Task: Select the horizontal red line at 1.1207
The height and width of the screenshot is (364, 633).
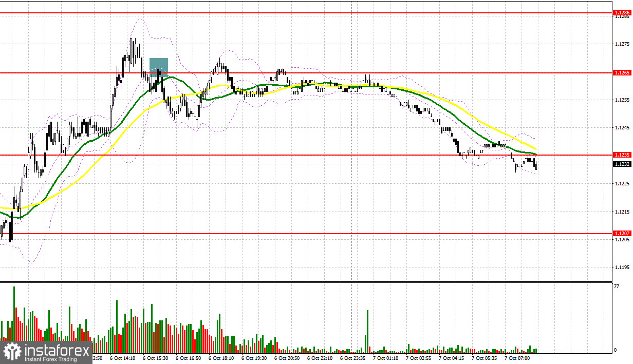Action: click(306, 233)
